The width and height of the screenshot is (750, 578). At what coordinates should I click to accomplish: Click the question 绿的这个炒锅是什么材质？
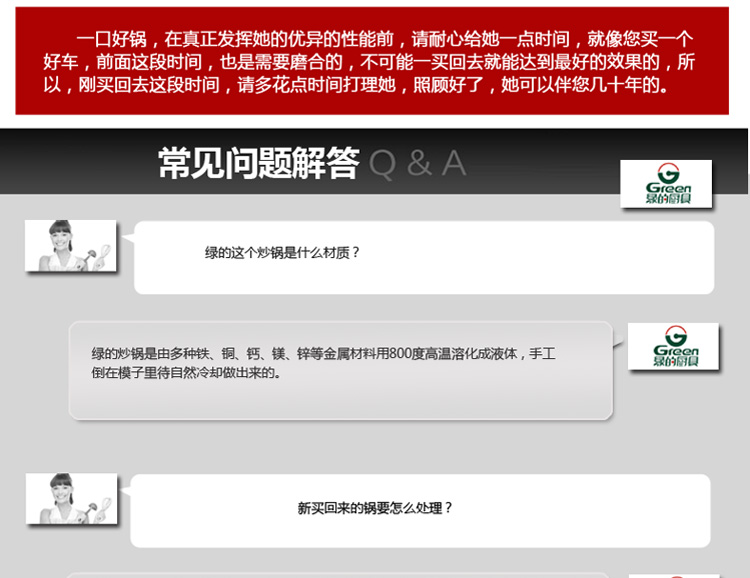click(x=282, y=252)
